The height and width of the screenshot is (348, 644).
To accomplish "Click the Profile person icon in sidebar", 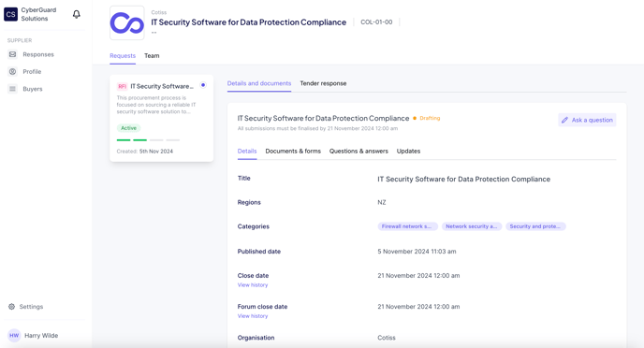I will click(13, 71).
